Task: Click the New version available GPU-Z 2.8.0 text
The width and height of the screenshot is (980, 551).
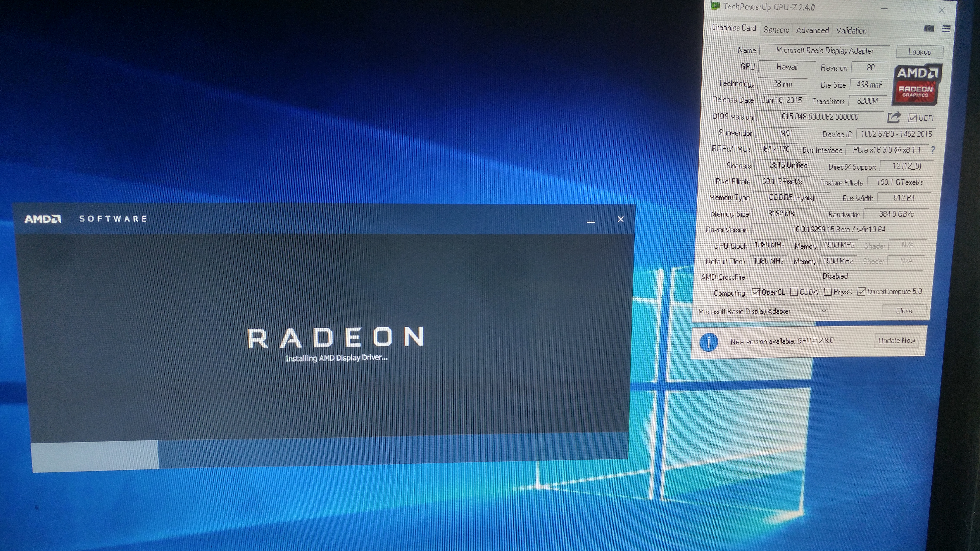Action: tap(782, 341)
